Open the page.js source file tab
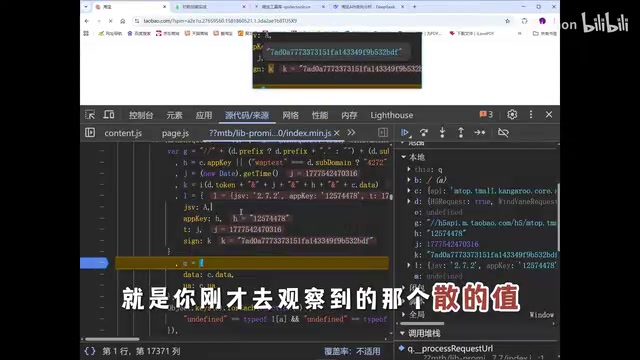Screen dimensions: 640x360 pos(175,133)
